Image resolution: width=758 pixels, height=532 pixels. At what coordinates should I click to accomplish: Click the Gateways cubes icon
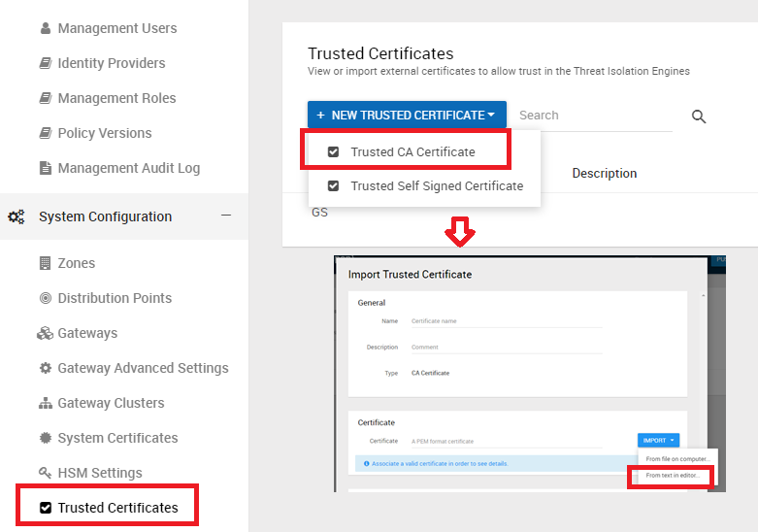(x=45, y=333)
